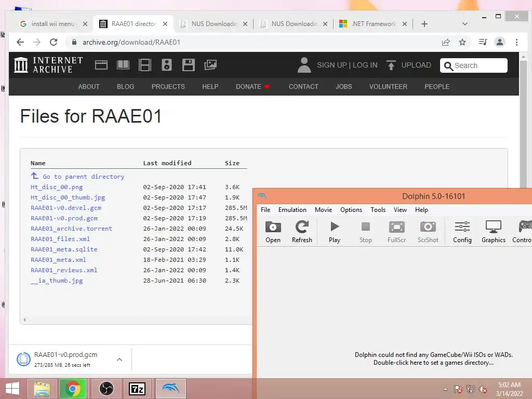Open Ht_disc_00.png link

57,187
